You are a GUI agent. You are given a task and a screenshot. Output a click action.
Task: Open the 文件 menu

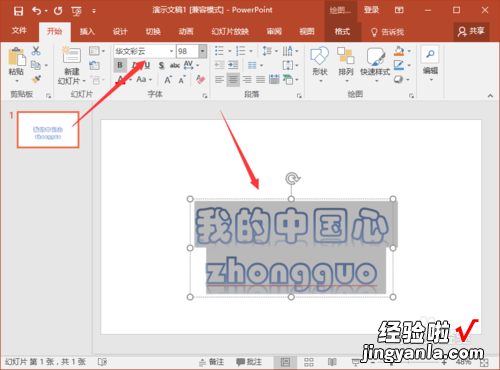(19, 31)
